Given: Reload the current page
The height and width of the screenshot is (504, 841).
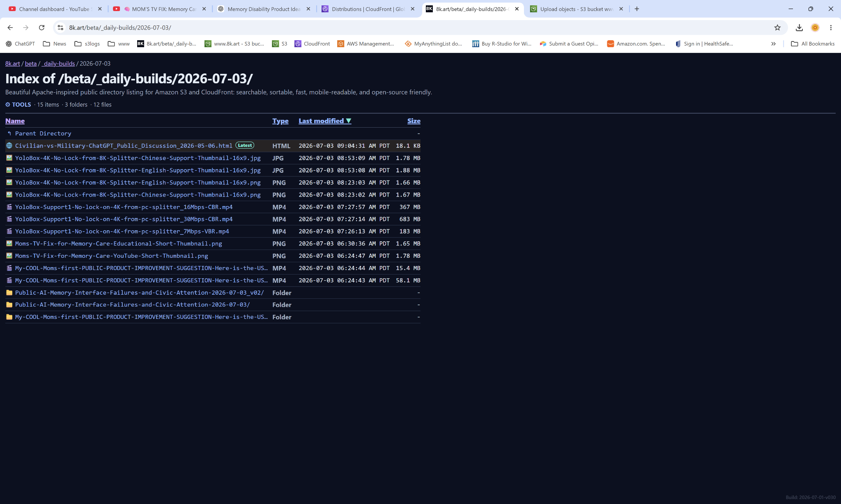Looking at the screenshot, I should click(x=41, y=27).
